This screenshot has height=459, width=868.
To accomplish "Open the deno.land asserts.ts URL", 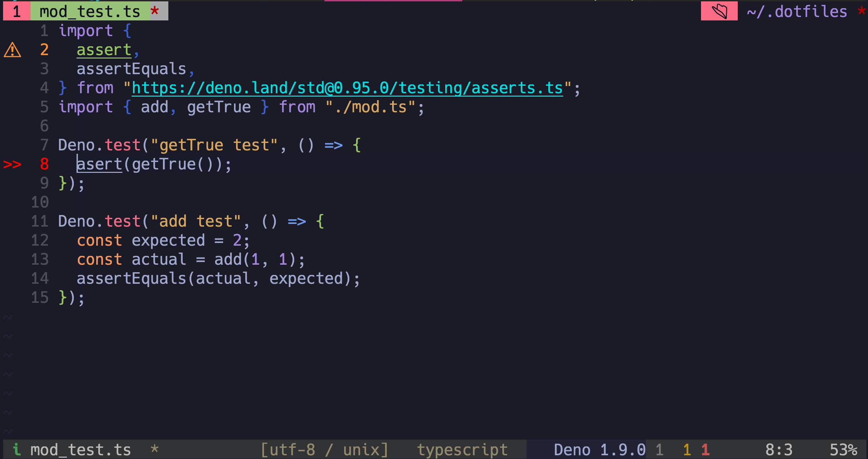I will 347,88.
